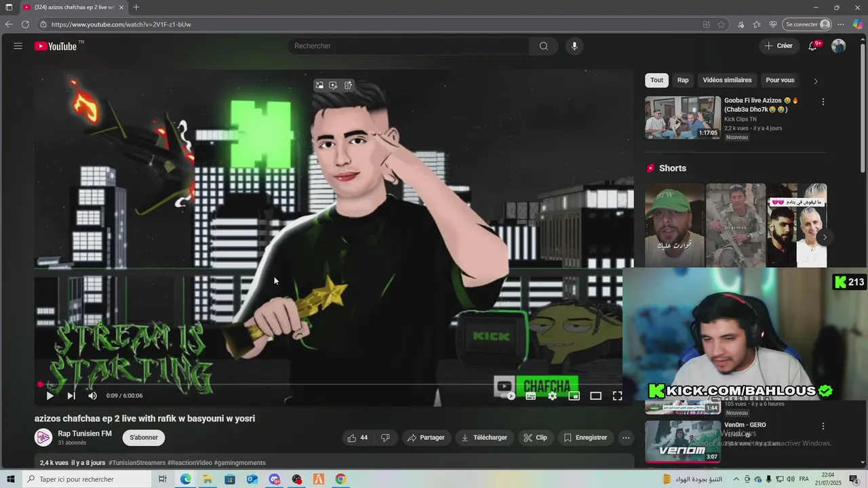
Task: Toggle autoplay switch in the player
Action: point(507,396)
